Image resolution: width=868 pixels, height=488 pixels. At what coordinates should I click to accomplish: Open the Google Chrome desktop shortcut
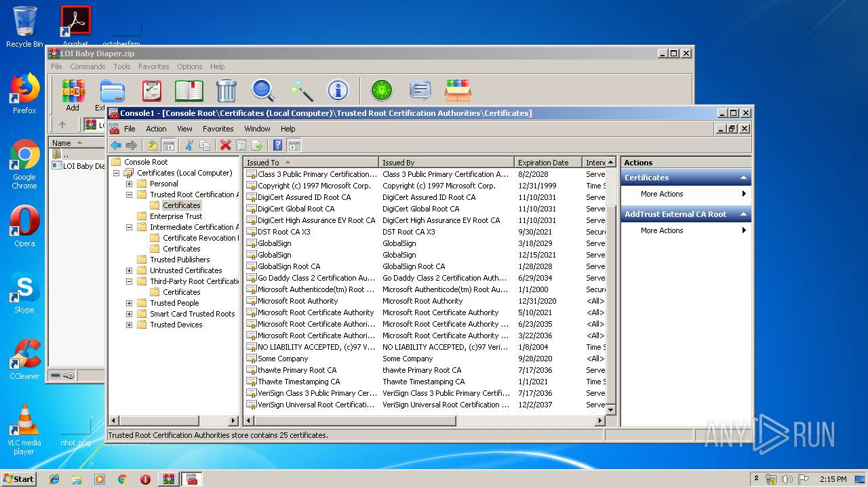24,164
